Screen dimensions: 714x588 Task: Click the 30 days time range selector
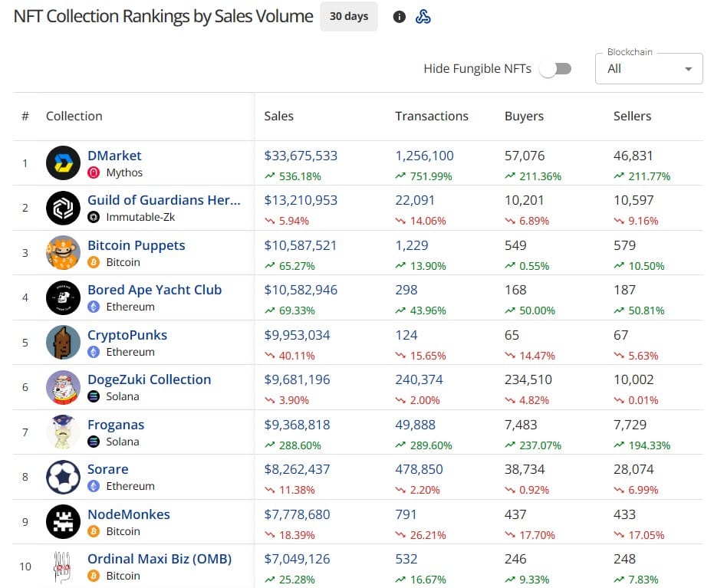click(x=349, y=16)
